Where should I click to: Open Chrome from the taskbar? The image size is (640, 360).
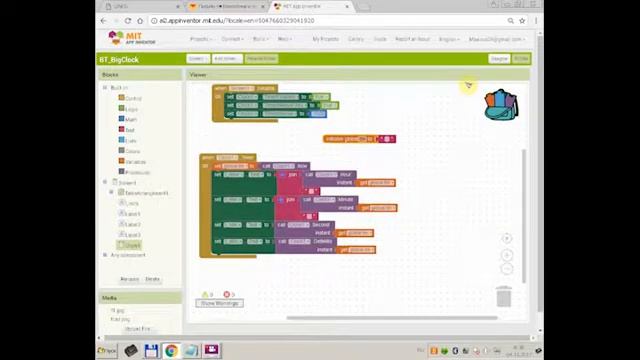point(171,351)
